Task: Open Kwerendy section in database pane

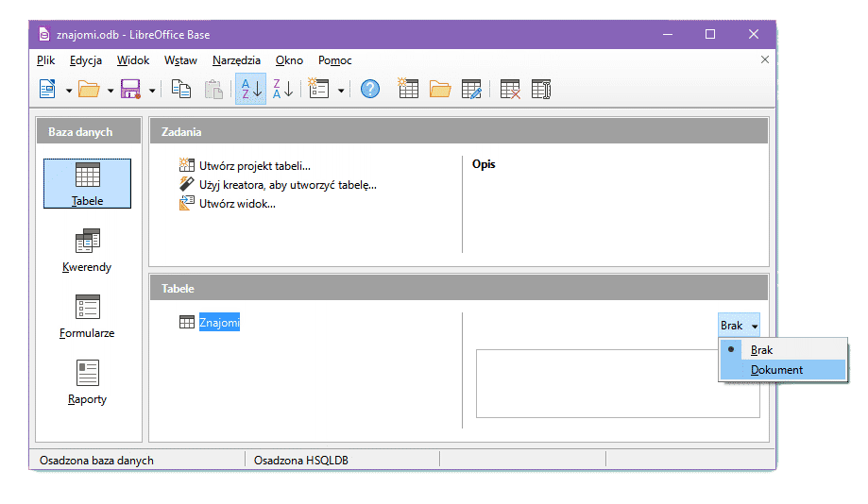Action: tap(87, 250)
